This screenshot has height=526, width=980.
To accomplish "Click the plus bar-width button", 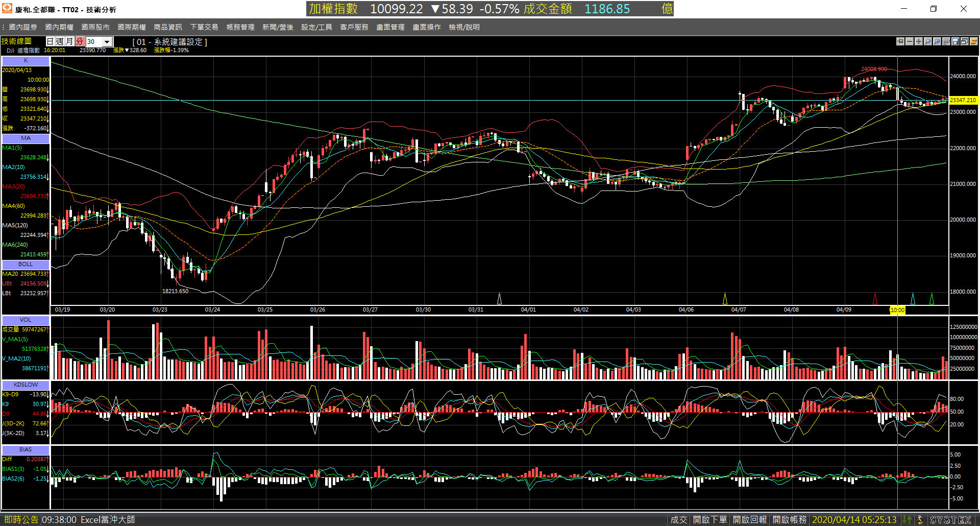I will (919, 41).
